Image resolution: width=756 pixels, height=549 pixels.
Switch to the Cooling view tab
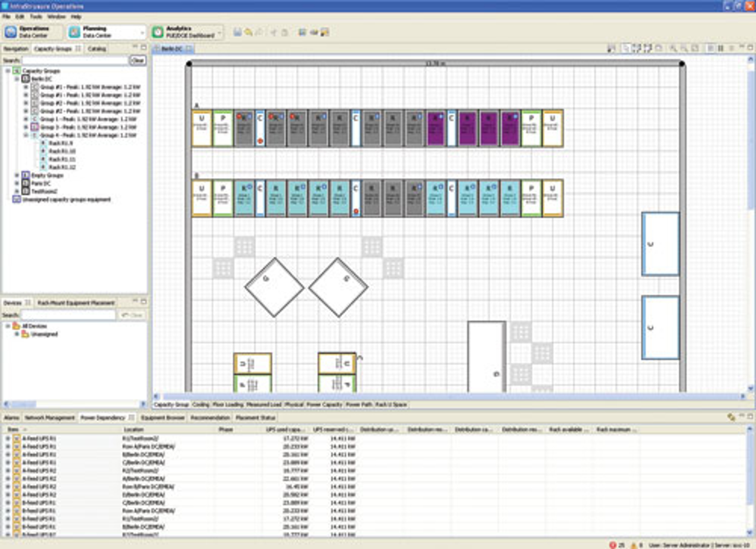[x=201, y=404]
